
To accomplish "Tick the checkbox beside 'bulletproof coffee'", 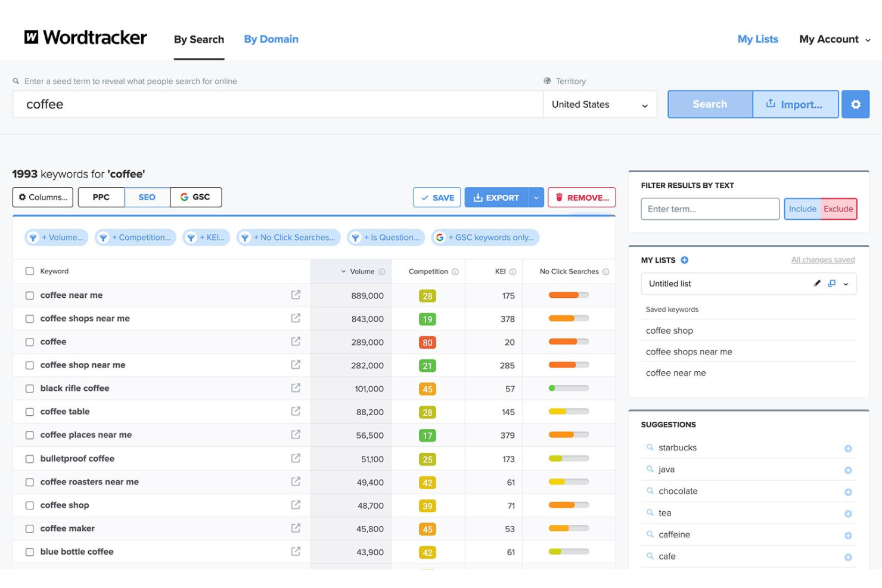I will pyautogui.click(x=30, y=458).
